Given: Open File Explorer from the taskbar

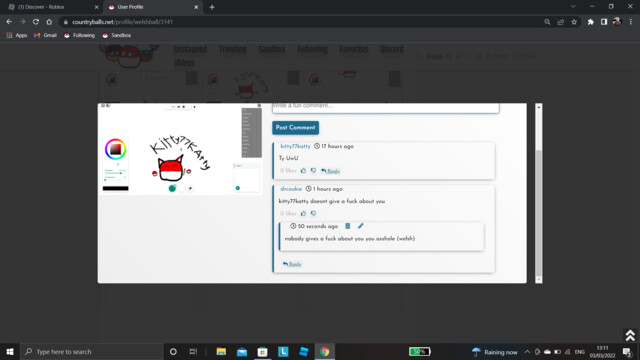Looking at the screenshot, I should coord(221,351).
